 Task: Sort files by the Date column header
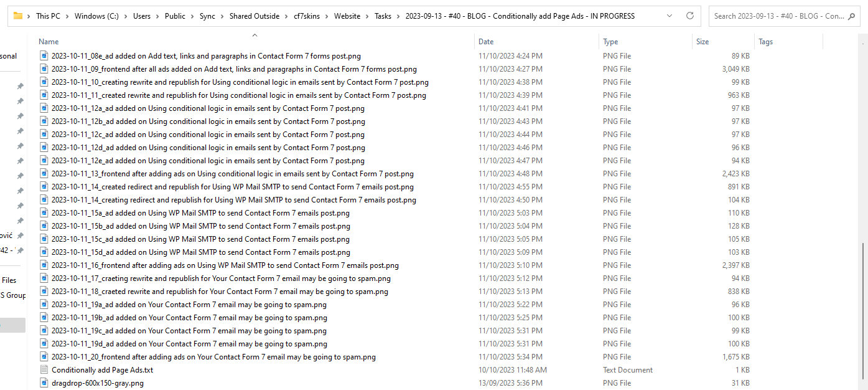coord(486,42)
